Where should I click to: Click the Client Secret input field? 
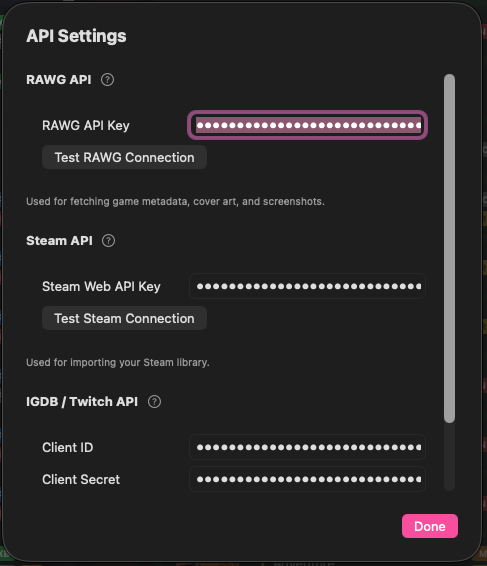click(308, 479)
